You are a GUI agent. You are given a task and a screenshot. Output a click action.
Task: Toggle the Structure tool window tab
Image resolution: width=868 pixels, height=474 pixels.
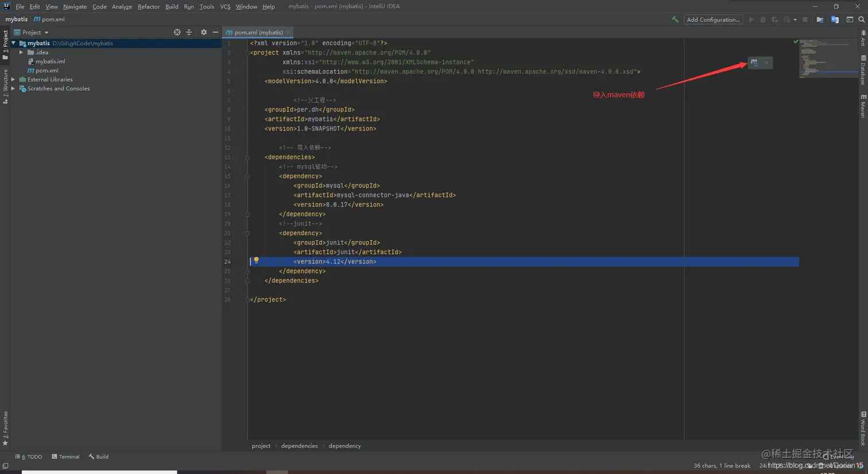coord(5,86)
